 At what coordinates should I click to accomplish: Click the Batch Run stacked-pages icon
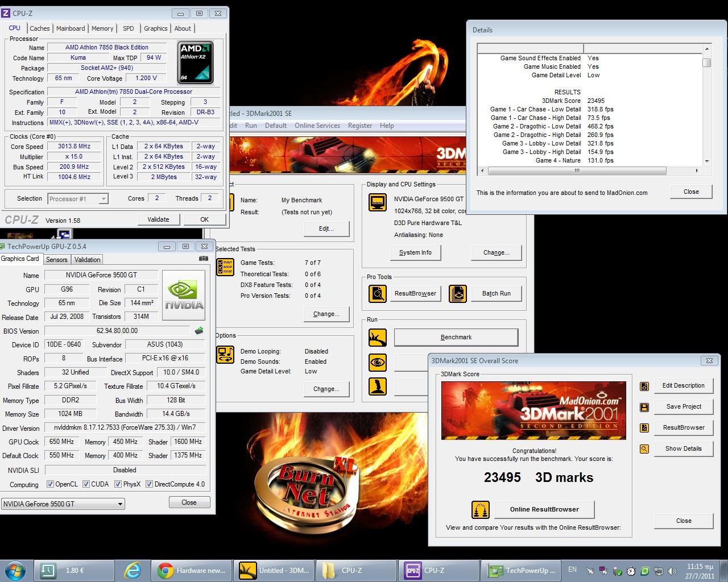tap(458, 293)
